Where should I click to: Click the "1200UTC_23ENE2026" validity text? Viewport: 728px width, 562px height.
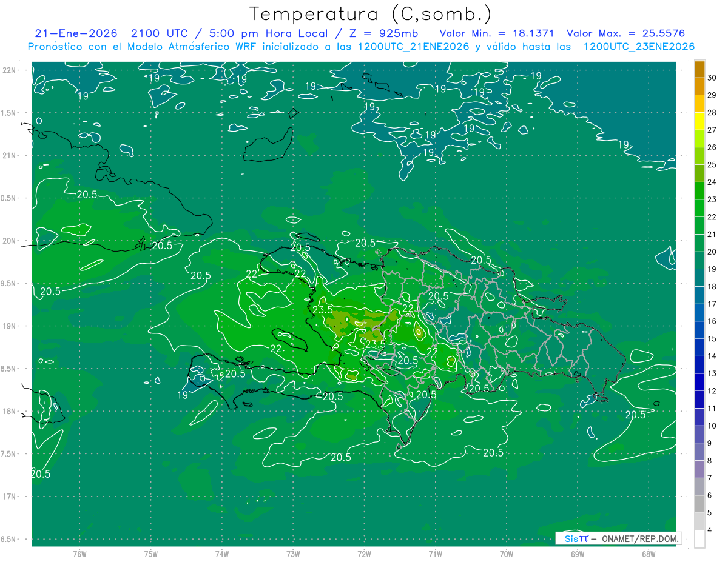[639, 47]
